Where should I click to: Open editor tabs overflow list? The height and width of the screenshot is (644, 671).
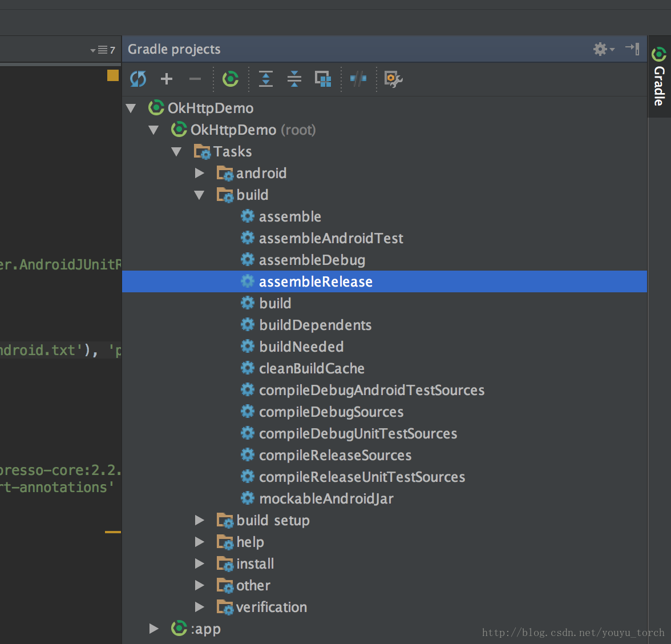[x=103, y=50]
